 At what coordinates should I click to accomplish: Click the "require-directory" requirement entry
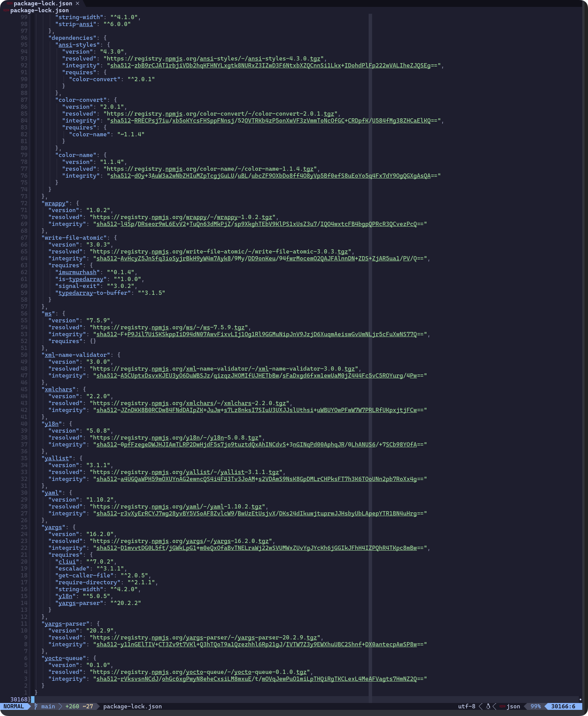click(106, 582)
